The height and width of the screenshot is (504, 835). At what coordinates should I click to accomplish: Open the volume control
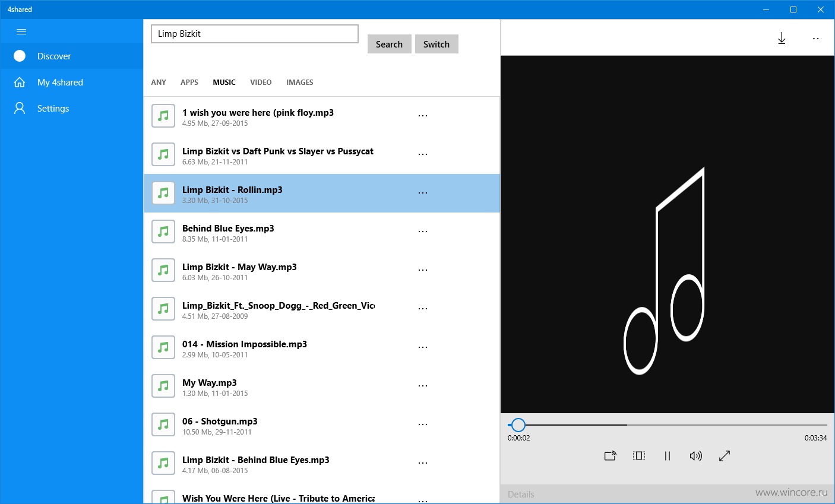point(696,456)
